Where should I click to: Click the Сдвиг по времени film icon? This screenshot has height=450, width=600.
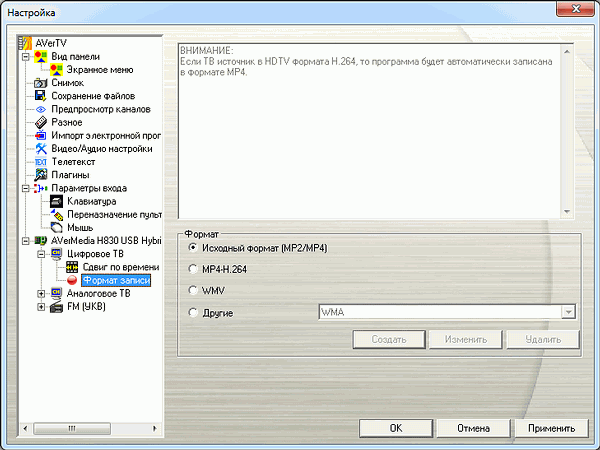(72, 267)
